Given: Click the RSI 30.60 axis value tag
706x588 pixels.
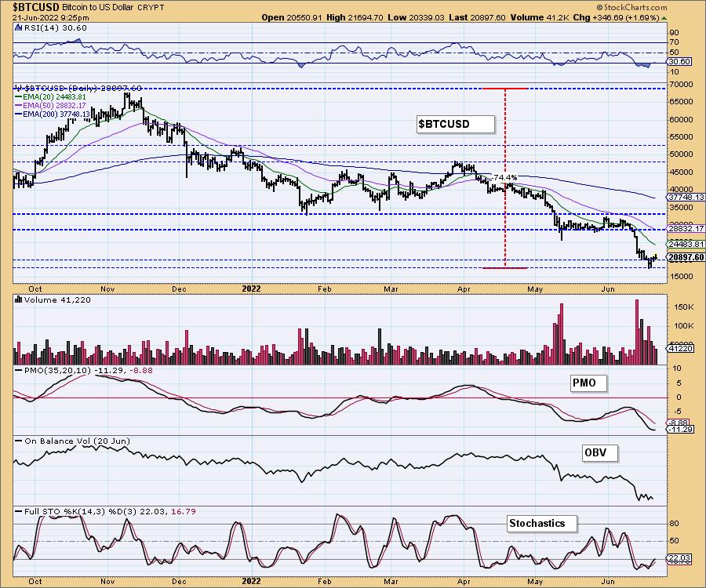Looking at the screenshot, I should [x=680, y=62].
